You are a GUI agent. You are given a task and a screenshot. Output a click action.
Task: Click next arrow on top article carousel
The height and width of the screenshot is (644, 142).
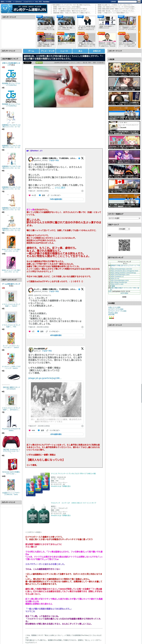click(139, 32)
